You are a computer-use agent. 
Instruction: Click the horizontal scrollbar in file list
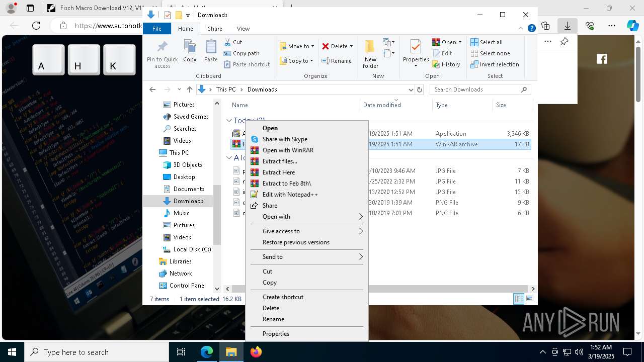380,289
